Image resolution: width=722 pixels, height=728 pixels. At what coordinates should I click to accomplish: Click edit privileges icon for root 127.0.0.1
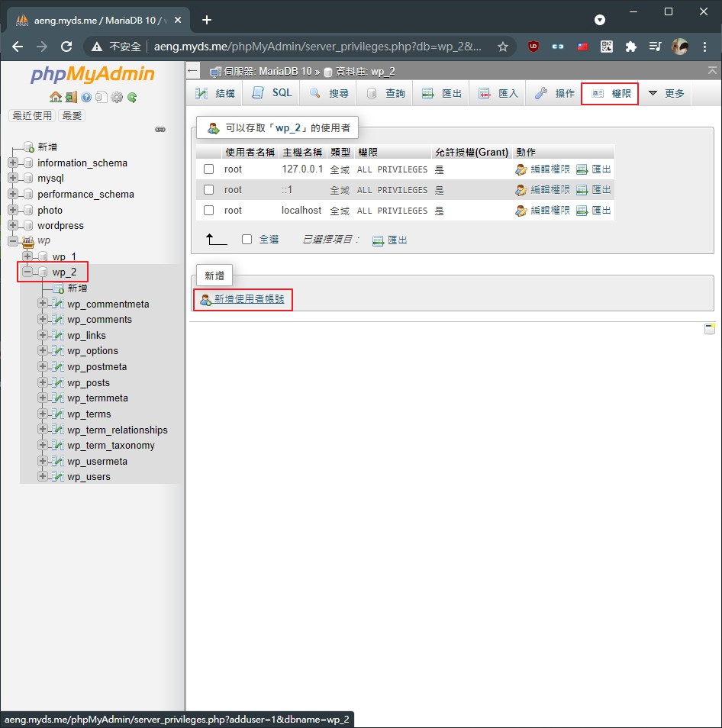(x=521, y=169)
